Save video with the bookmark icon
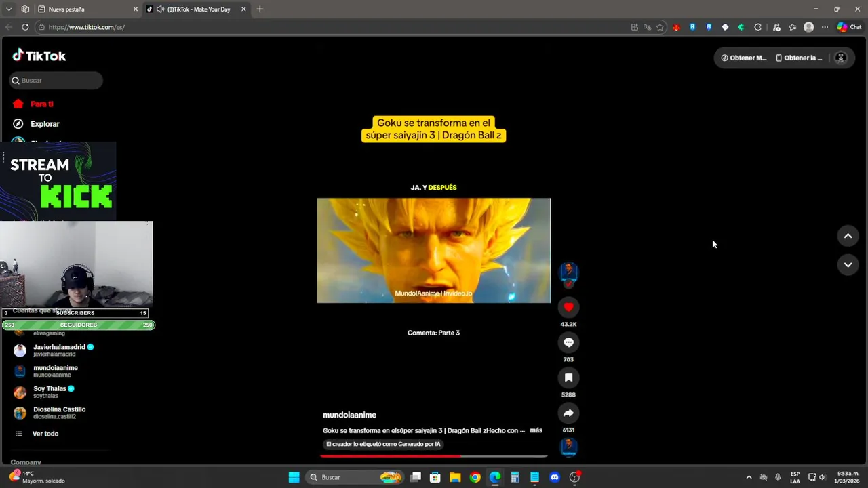 click(x=568, y=378)
